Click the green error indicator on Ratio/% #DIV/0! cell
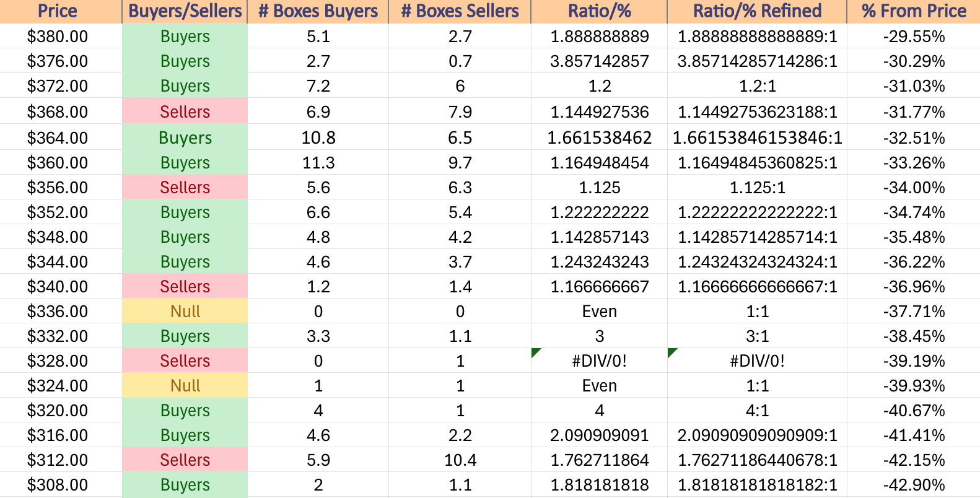This screenshot has height=498, width=980. pyautogui.click(x=536, y=352)
